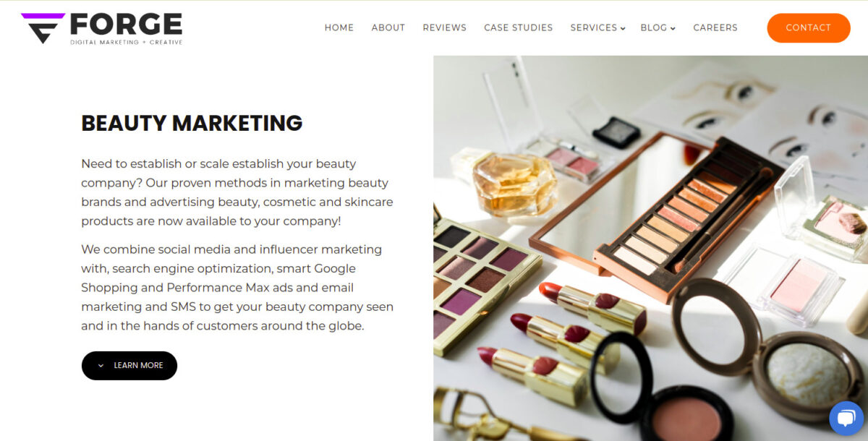Expand the Services dropdown arrow
Viewport: 868px width, 441px height.
tap(623, 29)
